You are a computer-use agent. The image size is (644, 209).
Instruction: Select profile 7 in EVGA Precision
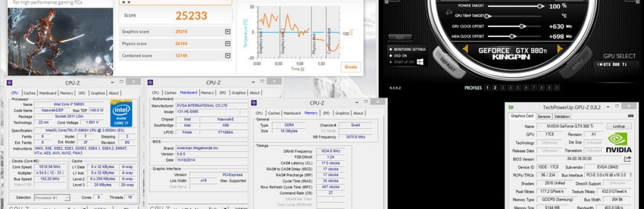[x=534, y=88]
